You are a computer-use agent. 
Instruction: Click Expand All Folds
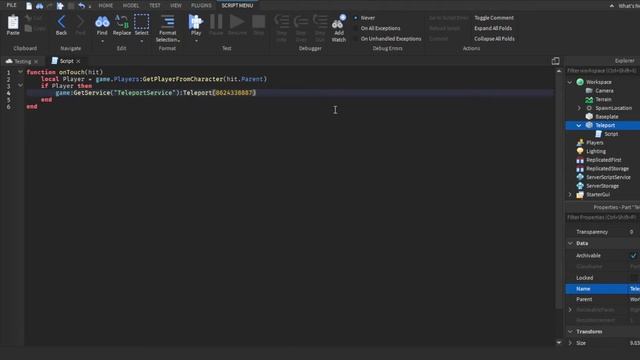[493, 28]
